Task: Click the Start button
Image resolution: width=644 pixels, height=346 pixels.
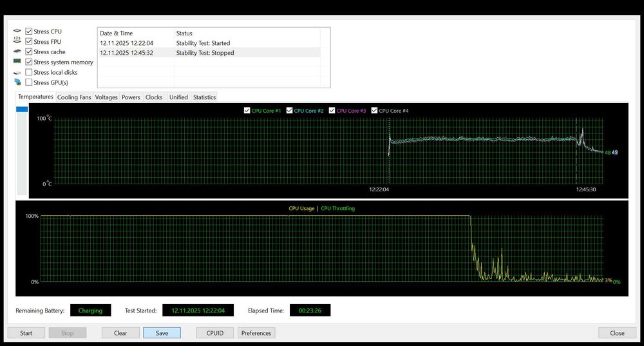Action: (x=26, y=333)
